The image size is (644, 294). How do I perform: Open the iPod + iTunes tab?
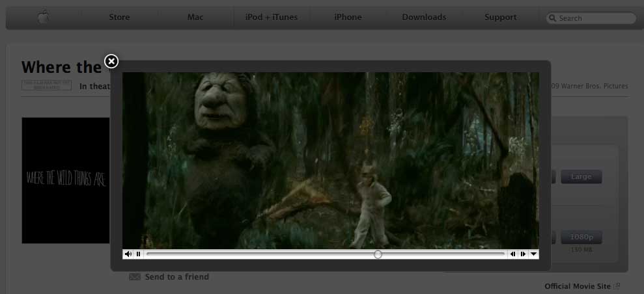coord(272,18)
